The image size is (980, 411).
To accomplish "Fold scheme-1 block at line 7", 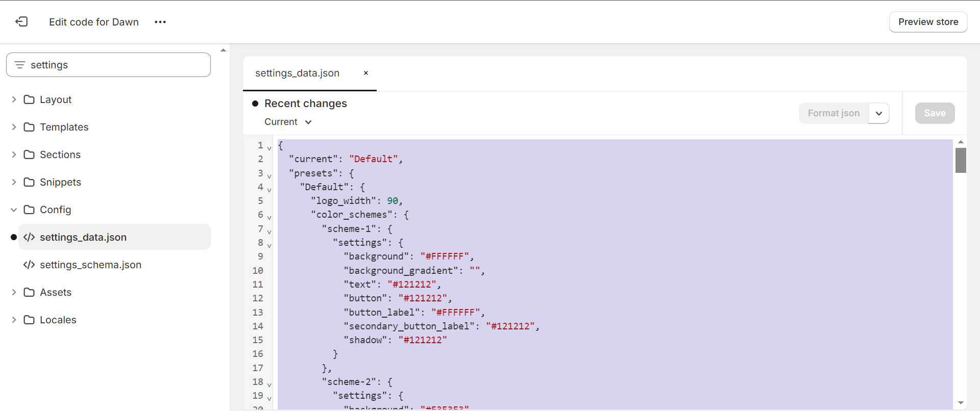I will click(x=269, y=232).
